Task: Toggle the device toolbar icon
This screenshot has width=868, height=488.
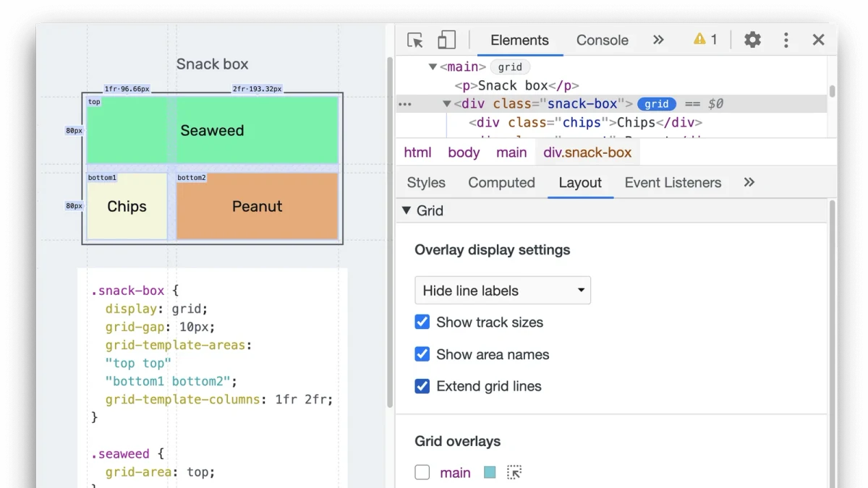Action: click(x=446, y=40)
